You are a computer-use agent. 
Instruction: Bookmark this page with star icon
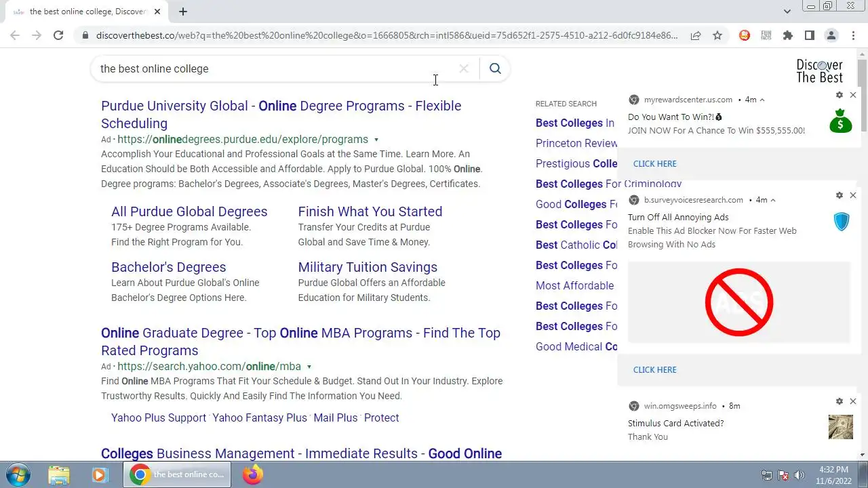pos(717,35)
